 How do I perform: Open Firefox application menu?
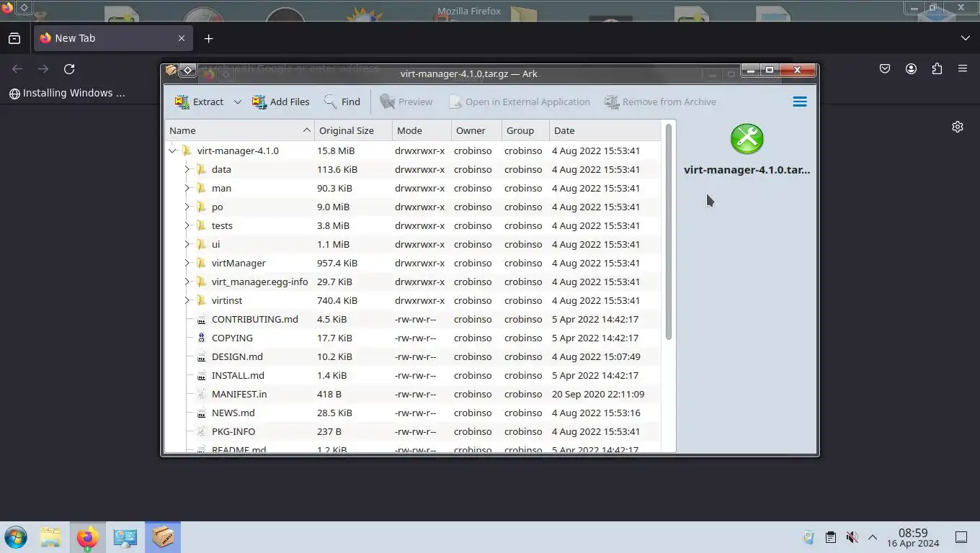tap(963, 69)
